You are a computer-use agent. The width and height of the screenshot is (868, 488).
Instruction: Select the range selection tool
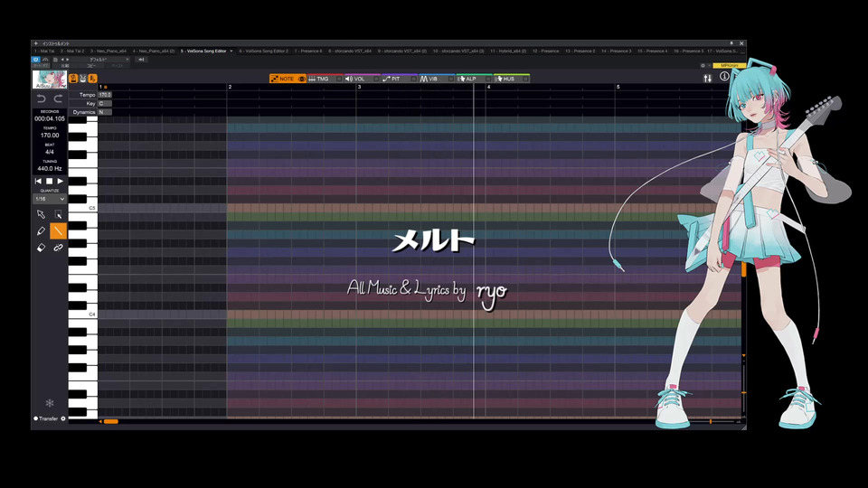tap(58, 214)
